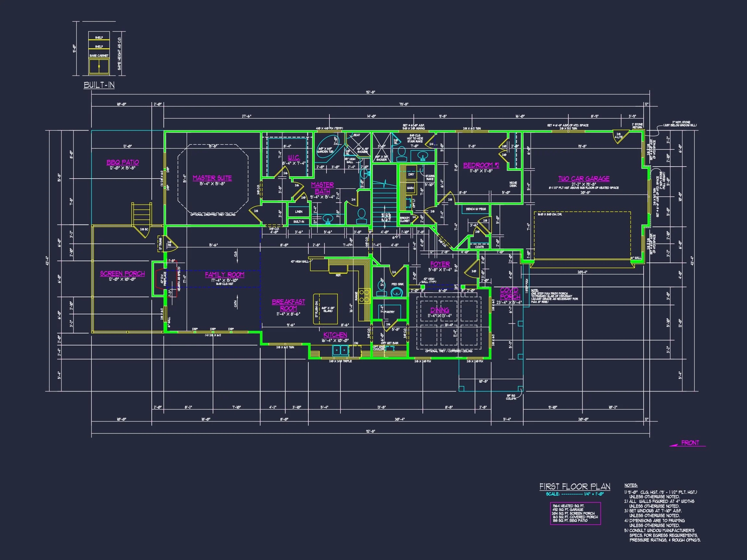The width and height of the screenshot is (747, 560).
Task: Click the TWO CAR GARAGE label
Action: click(x=584, y=179)
